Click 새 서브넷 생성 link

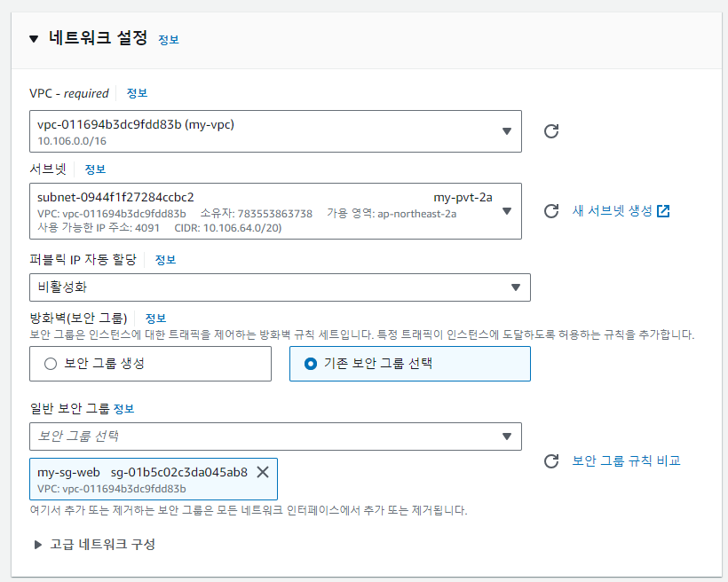coord(613,210)
